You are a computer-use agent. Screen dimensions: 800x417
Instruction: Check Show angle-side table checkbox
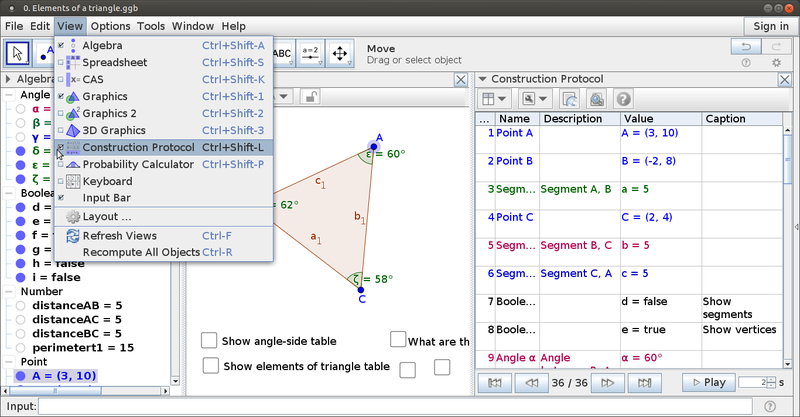point(209,340)
